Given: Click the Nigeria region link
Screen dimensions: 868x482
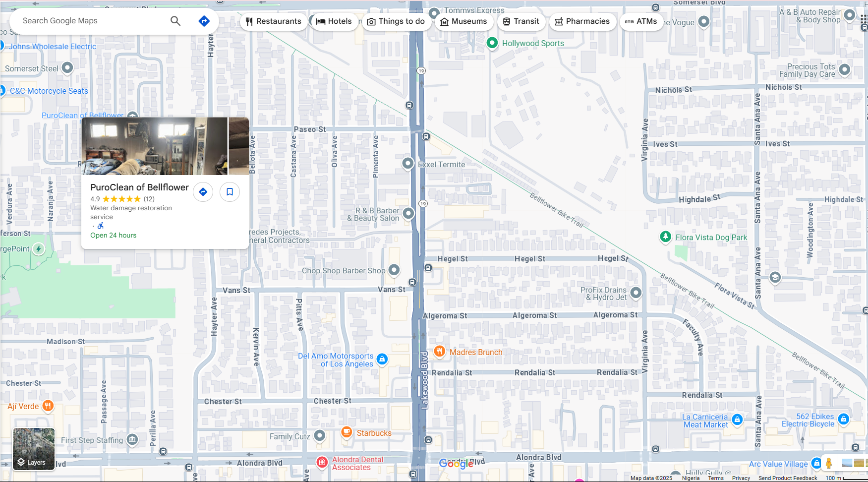Looking at the screenshot, I should pyautogui.click(x=691, y=478).
